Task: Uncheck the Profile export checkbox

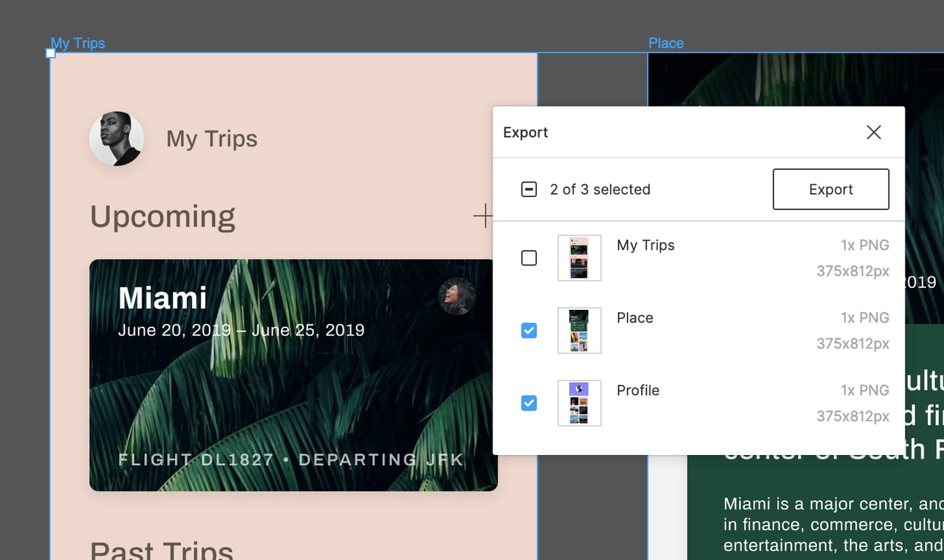Action: click(529, 402)
